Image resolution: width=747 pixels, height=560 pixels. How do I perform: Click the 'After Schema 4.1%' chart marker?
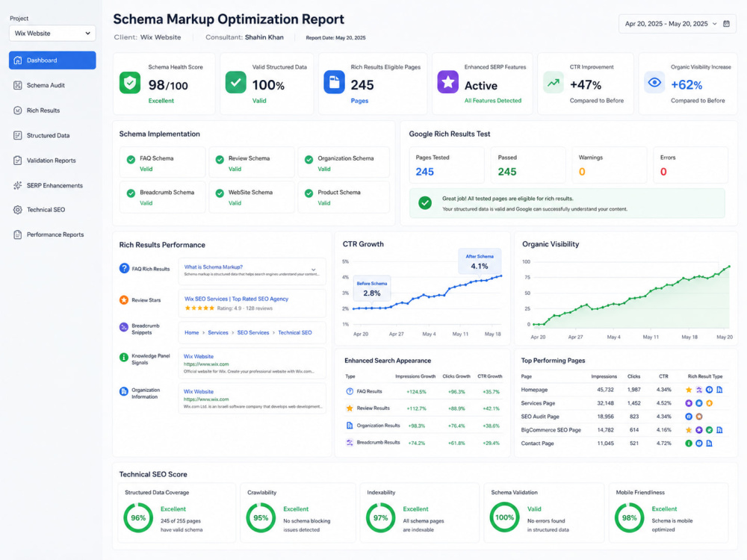(x=480, y=261)
